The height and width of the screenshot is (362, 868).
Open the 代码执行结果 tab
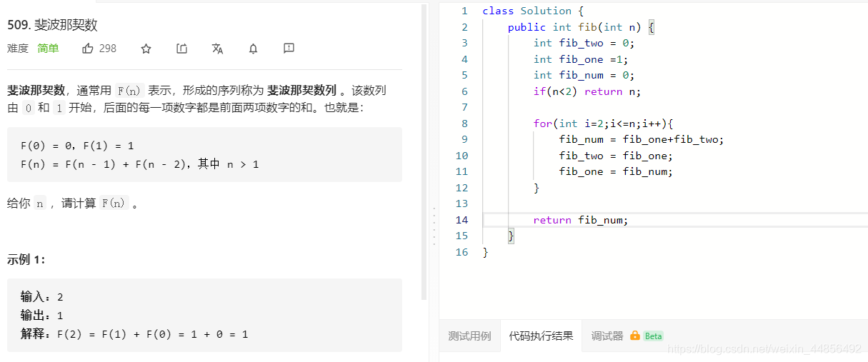click(541, 336)
